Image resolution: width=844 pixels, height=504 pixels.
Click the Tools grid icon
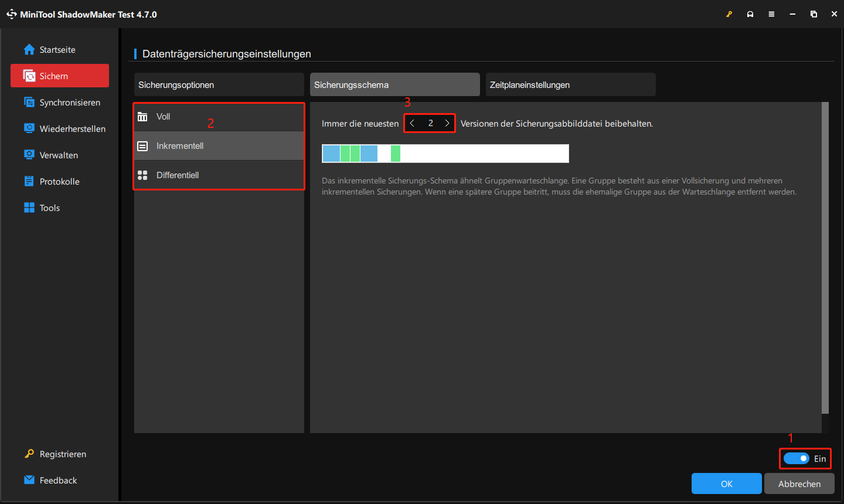29,207
